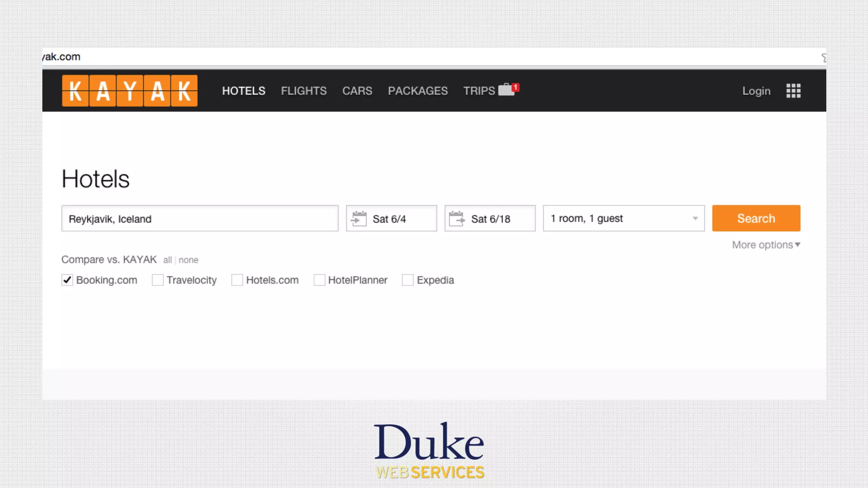
Task: Switch to the Flights tab
Action: pos(303,91)
